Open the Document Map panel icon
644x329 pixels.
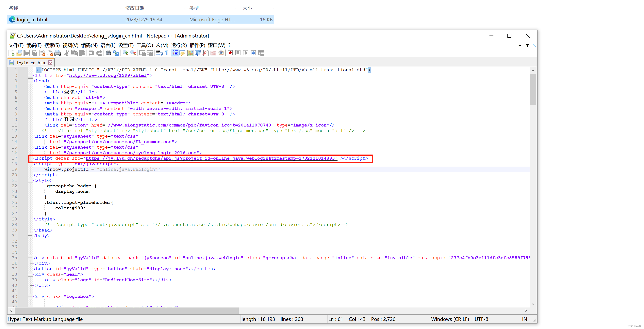point(190,53)
